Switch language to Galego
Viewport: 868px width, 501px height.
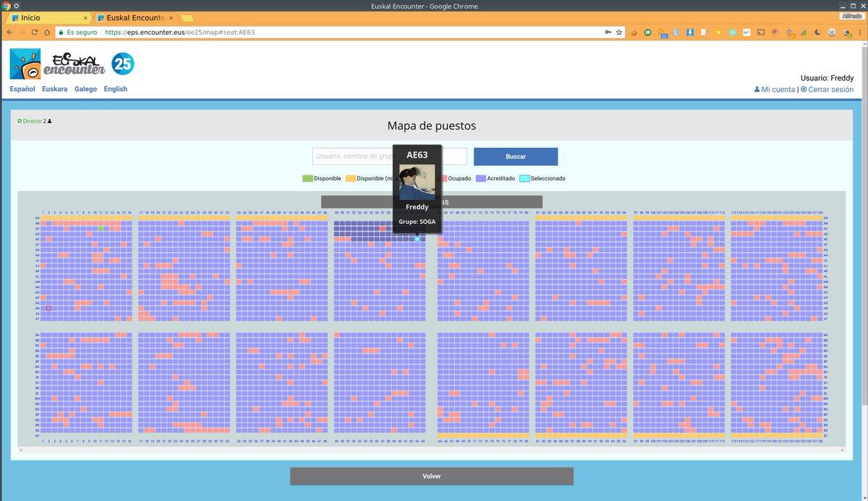[85, 89]
